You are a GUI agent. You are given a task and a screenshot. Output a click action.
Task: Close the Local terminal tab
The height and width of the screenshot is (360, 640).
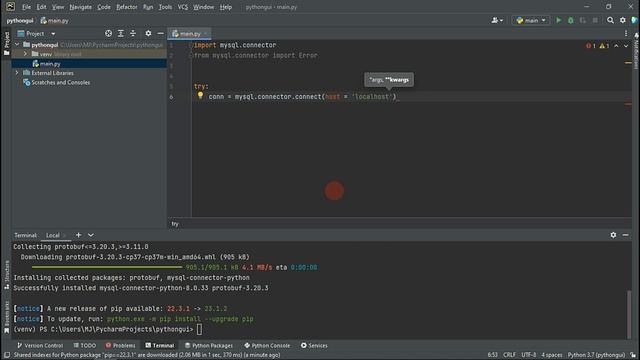(64, 236)
